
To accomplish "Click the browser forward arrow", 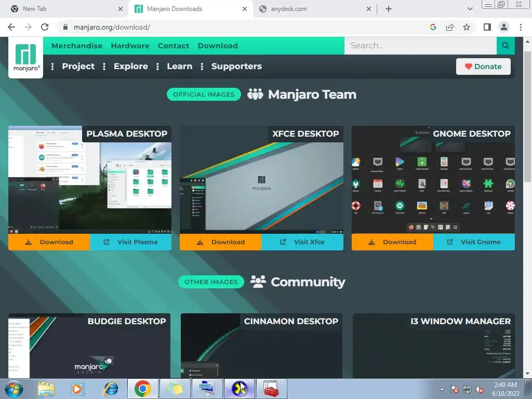I will point(28,27).
